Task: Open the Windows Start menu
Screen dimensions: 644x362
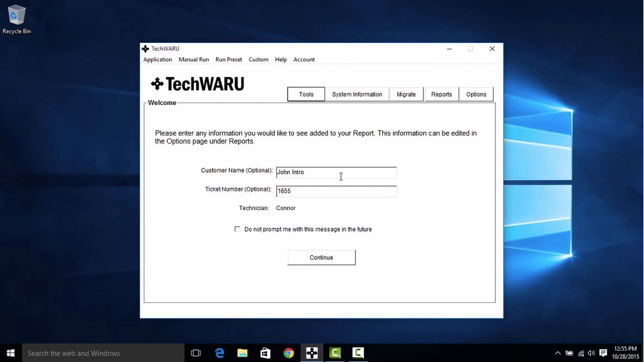Action: pos(11,353)
